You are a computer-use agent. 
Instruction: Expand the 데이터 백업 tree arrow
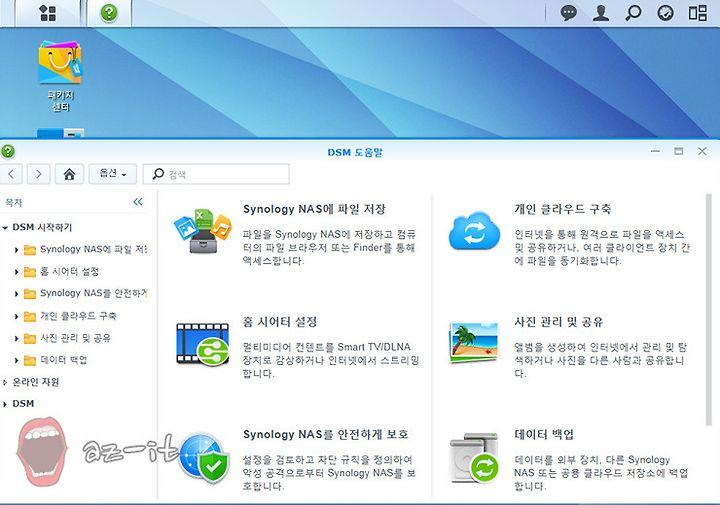16,360
